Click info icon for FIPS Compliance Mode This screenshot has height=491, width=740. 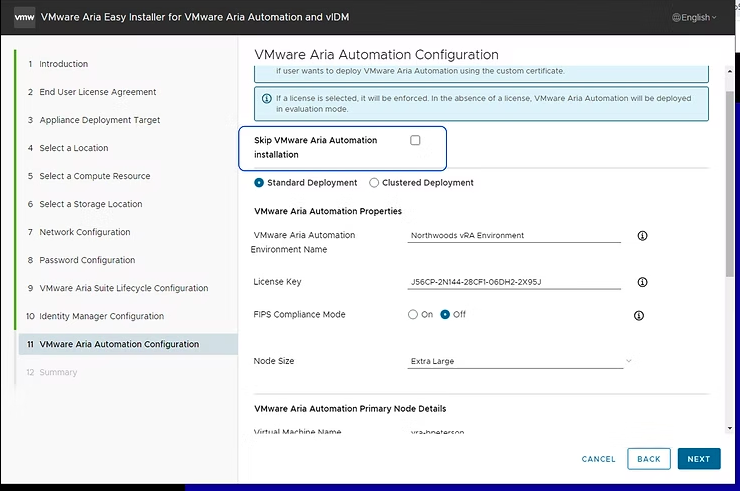(638, 315)
